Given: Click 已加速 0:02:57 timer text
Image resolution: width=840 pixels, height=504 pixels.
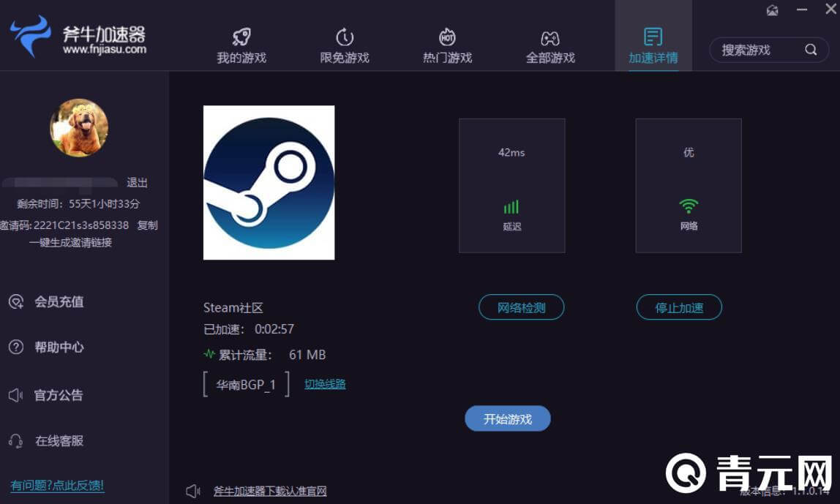Looking at the screenshot, I should tap(249, 329).
